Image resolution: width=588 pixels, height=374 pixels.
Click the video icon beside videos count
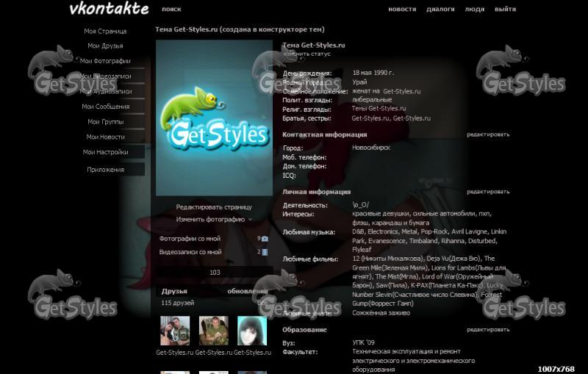265,252
